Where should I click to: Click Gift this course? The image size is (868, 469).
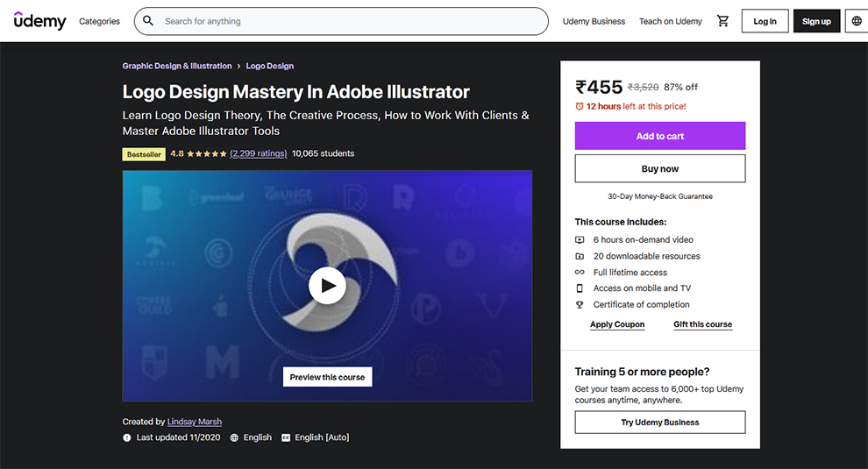(702, 324)
